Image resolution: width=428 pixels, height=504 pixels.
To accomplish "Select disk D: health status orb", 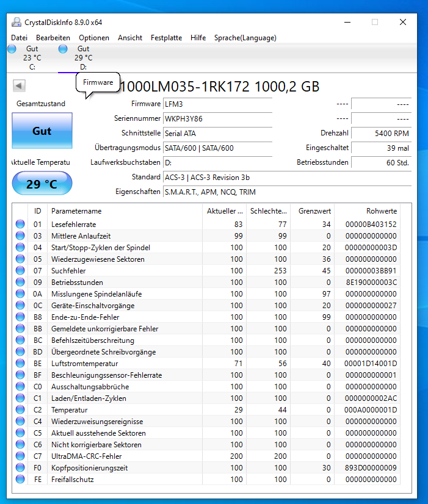I will 63,49.
